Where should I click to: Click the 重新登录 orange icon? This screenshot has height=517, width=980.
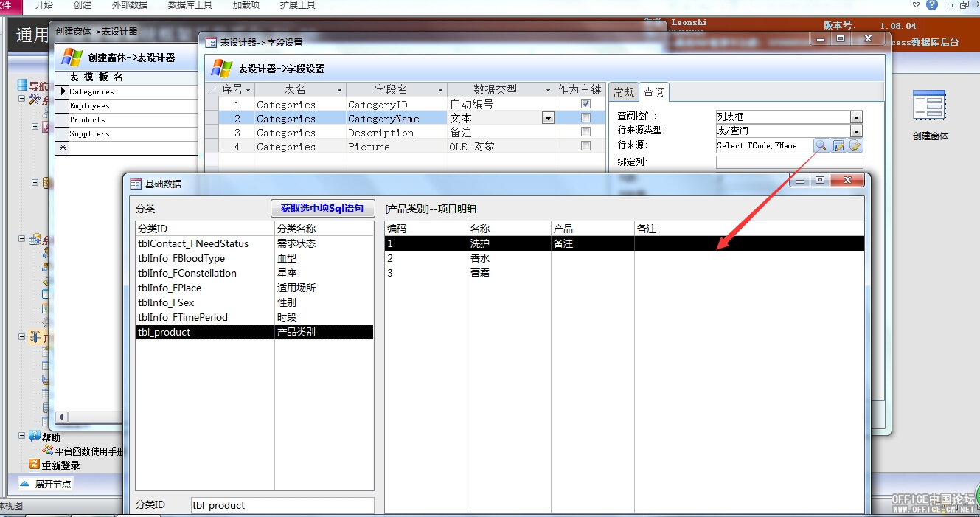coord(34,465)
